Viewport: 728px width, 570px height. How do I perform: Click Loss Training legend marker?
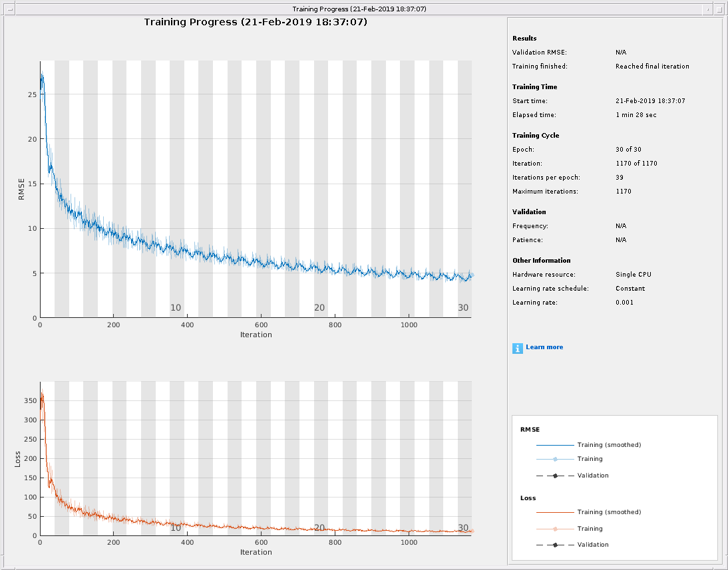click(x=554, y=529)
